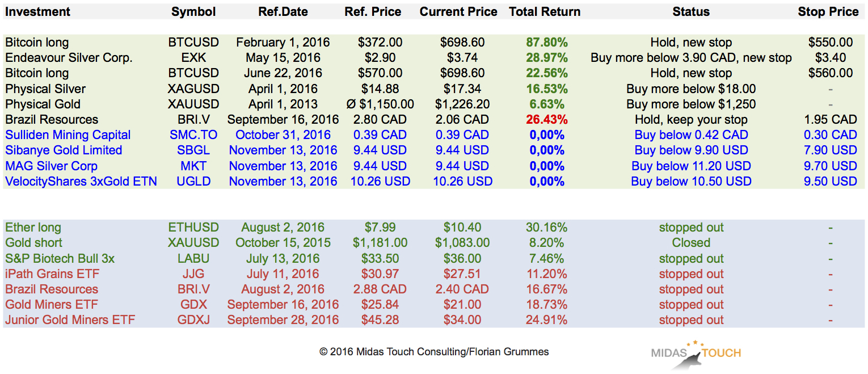Select the Physical Gold investment cell
The width and height of the screenshot is (868, 374).
tap(43, 104)
